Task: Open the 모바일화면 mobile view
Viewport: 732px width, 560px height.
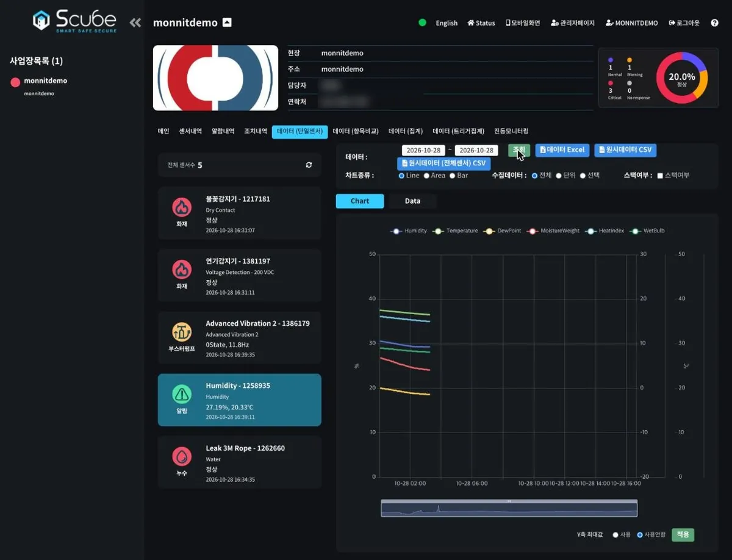Action: pyautogui.click(x=523, y=23)
